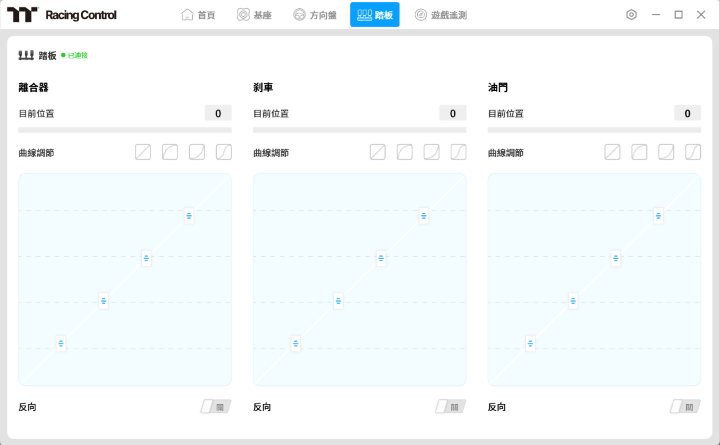Toggle 反向 switch for 離合器
Viewport: 720px width, 445px height.
pos(216,407)
